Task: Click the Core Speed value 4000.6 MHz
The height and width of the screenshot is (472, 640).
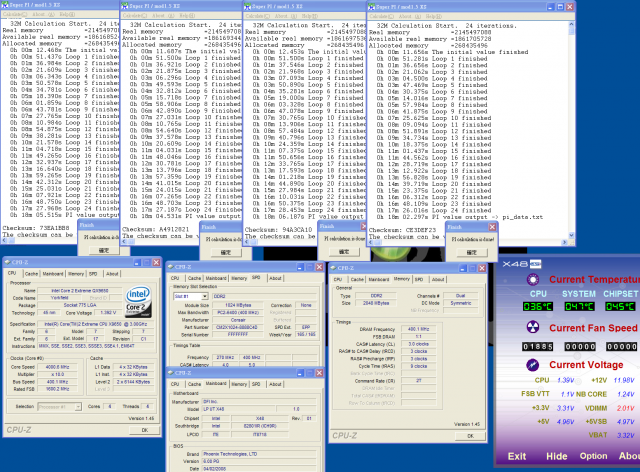Action: pos(58,367)
